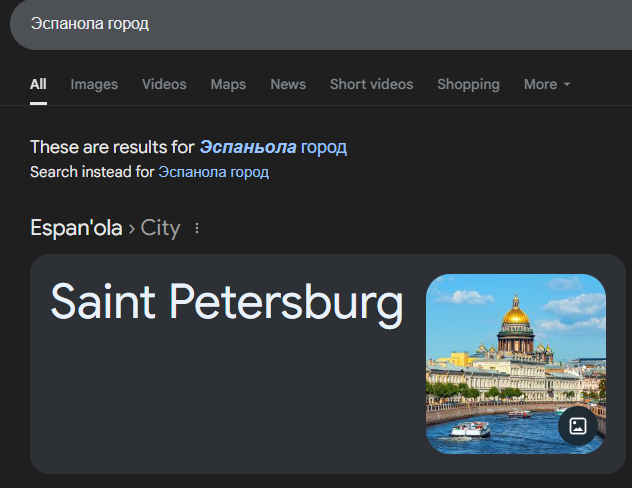Open the News tab

[288, 84]
